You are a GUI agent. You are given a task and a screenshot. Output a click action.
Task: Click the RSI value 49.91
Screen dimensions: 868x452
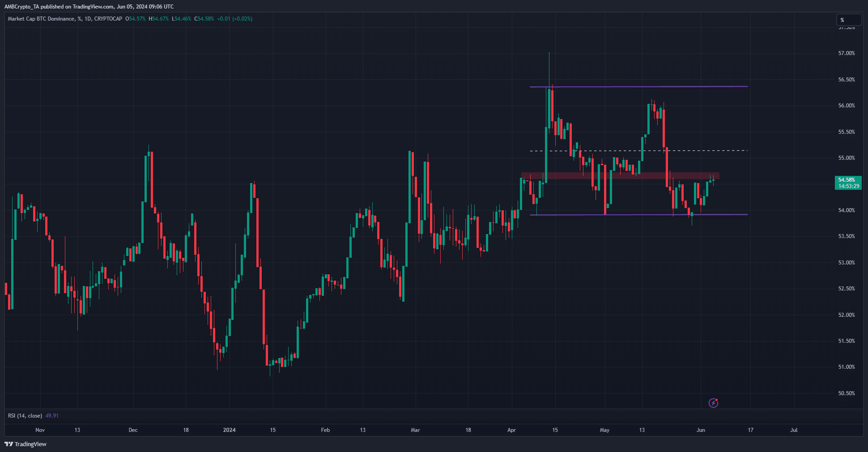tap(52, 416)
